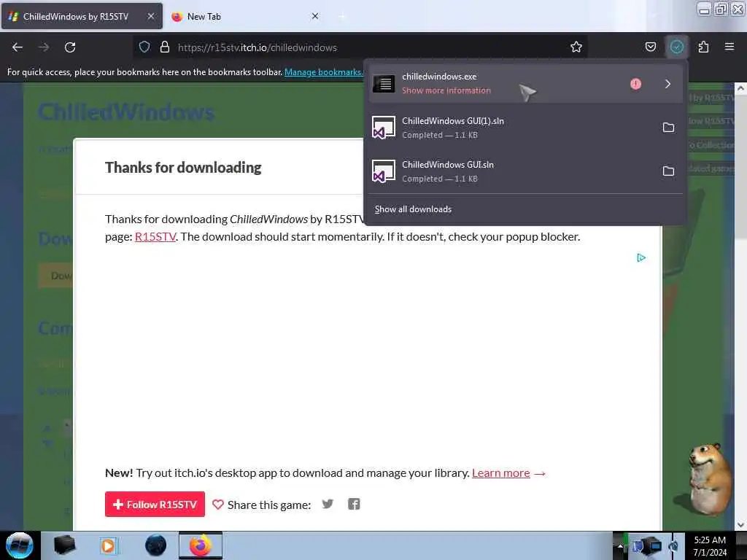This screenshot has height=560, width=747.
Task: Open the Firefox hamburger menu
Action: pos(729,47)
